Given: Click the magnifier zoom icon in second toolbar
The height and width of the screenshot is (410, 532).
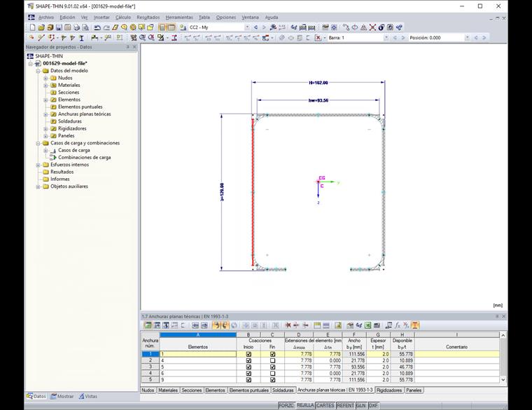Looking at the screenshot, I should [143, 38].
